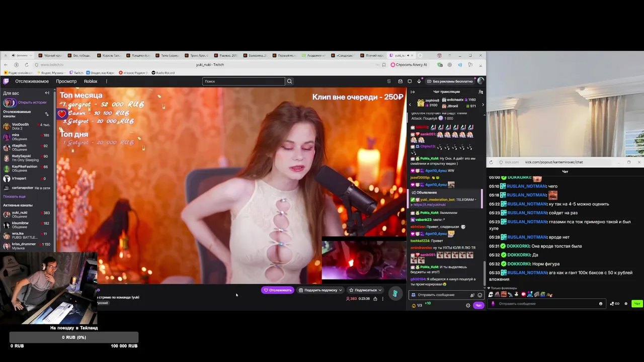Image resolution: width=644 pixels, height=362 pixels.
Task: Open the ksumibtw channel in sidebar
Action: (x=28, y=225)
